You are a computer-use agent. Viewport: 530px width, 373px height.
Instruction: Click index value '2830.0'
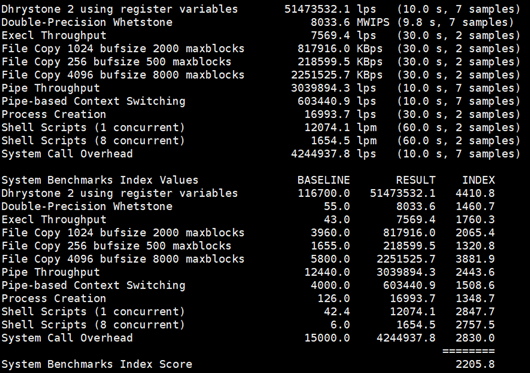[x=475, y=338]
